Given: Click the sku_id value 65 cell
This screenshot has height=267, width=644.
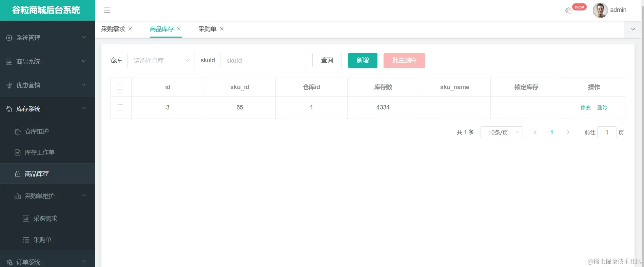Looking at the screenshot, I should click(x=240, y=107).
